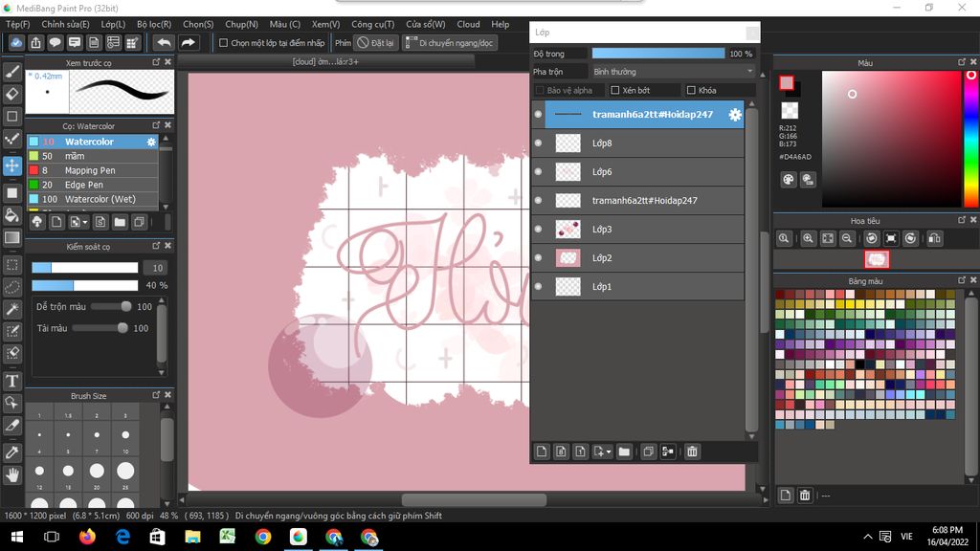This screenshot has height=551, width=980.
Task: Click the Redo arrow in toolbar
Action: pos(188,42)
